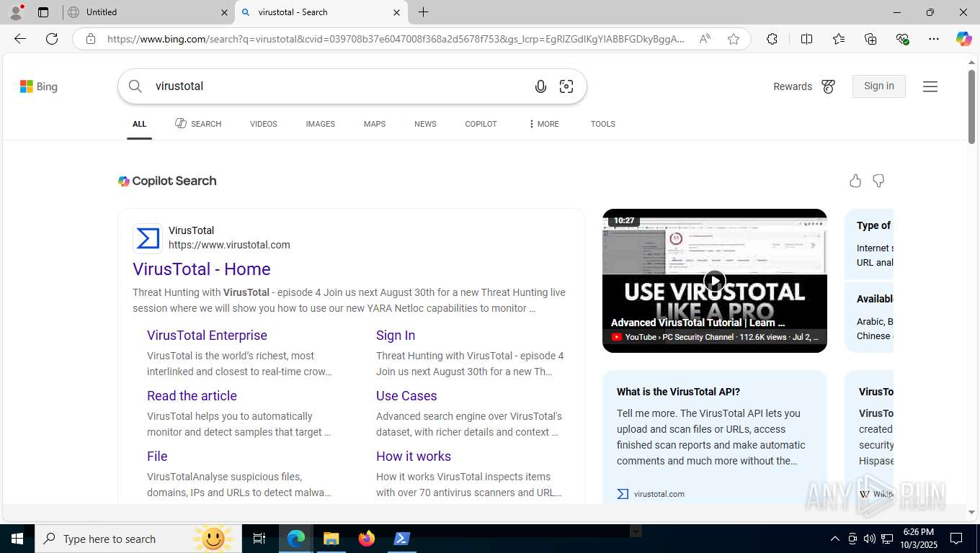980x553 pixels.
Task: Open the TOOLS filter
Action: point(603,124)
